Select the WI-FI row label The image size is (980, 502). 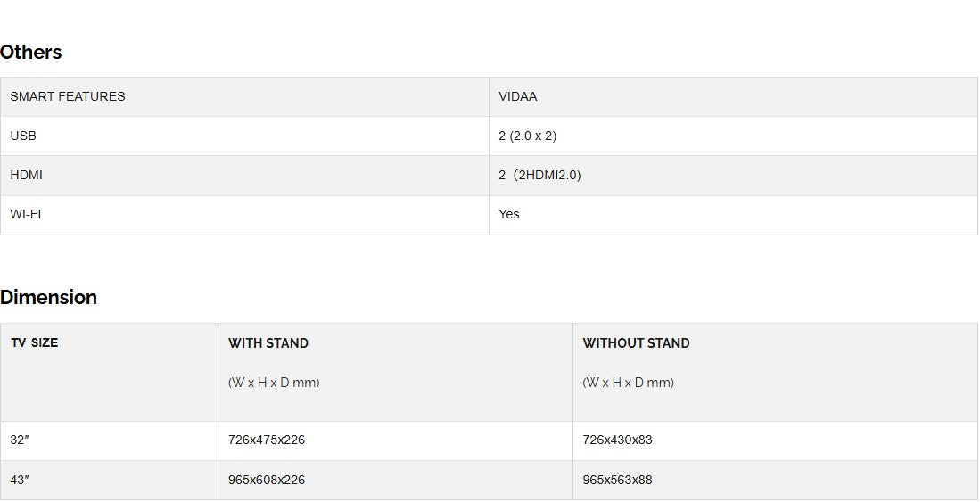(x=26, y=214)
